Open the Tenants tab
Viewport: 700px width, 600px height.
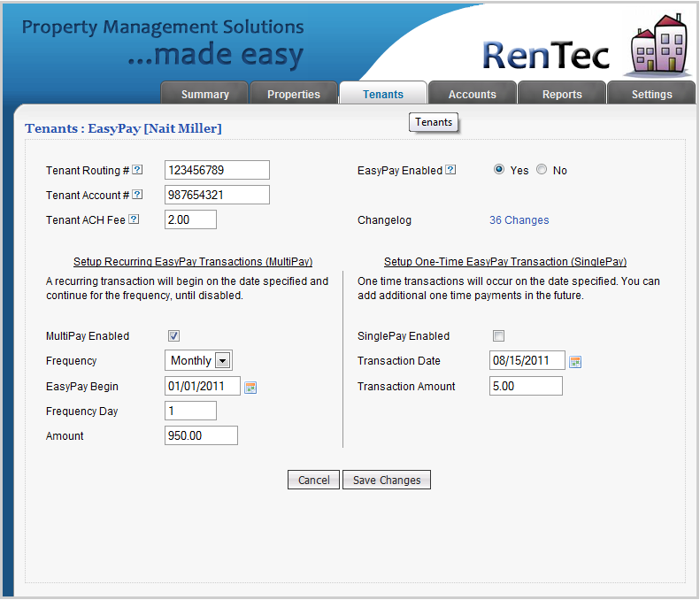click(382, 94)
